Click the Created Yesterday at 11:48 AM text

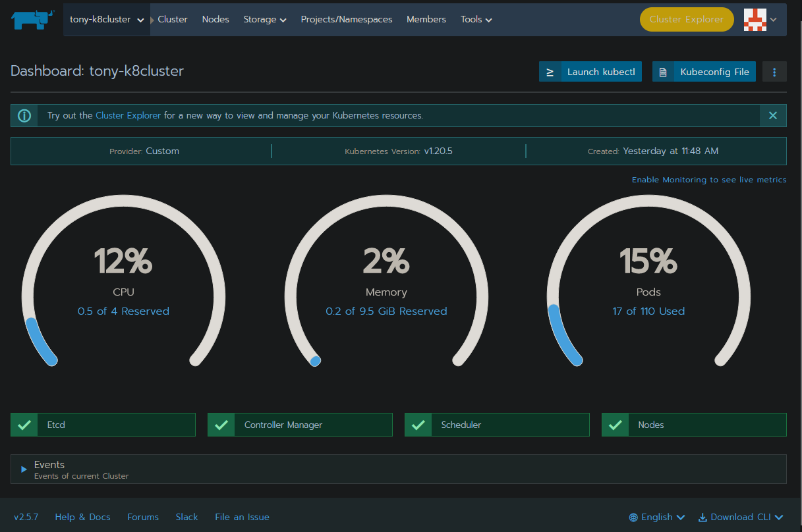click(x=653, y=151)
